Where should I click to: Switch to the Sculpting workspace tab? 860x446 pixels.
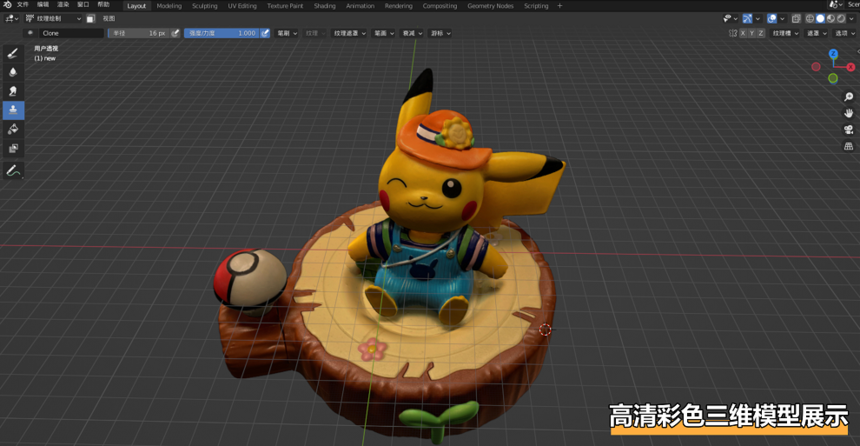pyautogui.click(x=205, y=5)
